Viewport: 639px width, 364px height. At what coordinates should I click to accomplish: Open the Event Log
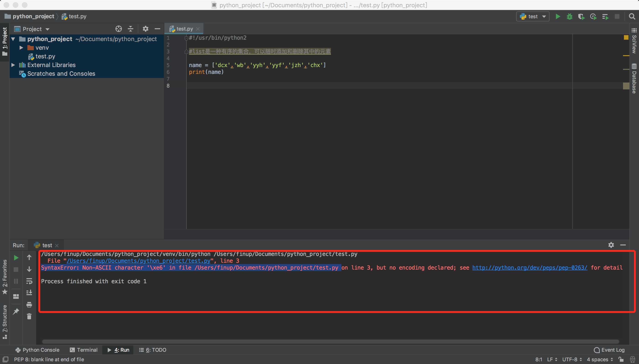pyautogui.click(x=609, y=350)
